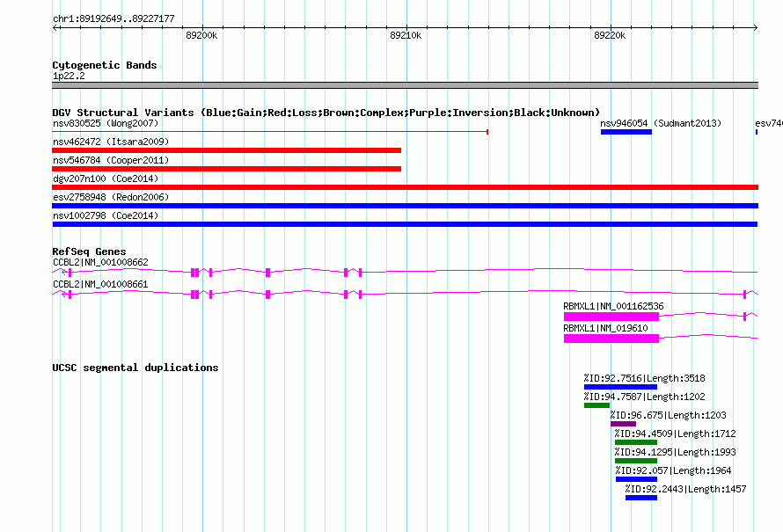Click the purple bar under Length:1203
Screen dimensions: 783x532
point(623,424)
